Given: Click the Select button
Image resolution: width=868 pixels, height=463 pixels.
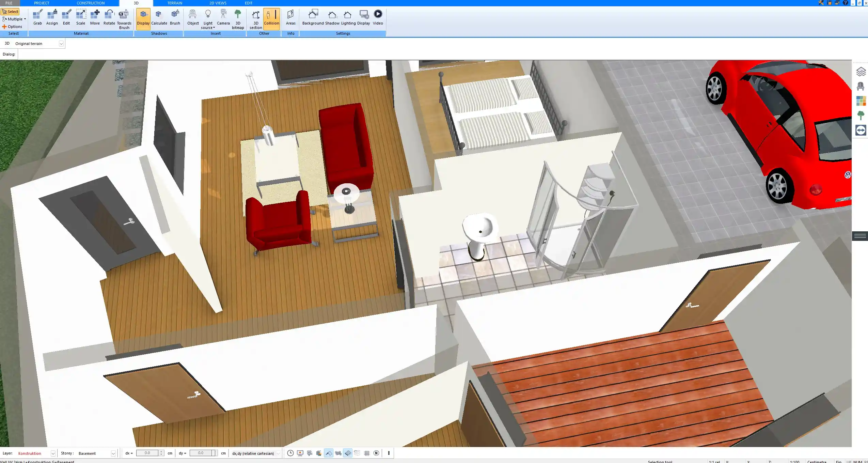Looking at the screenshot, I should (x=10, y=12).
